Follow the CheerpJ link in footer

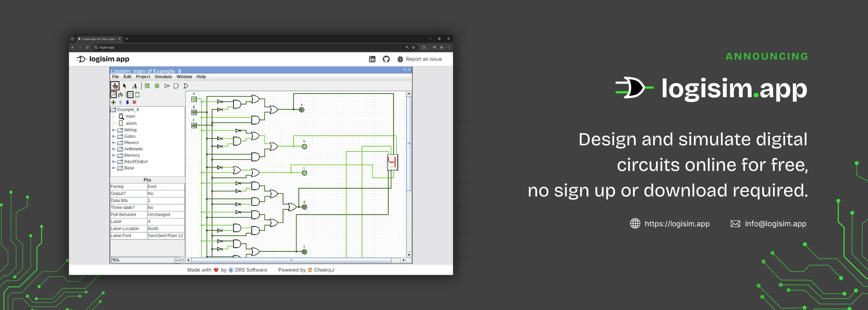pos(324,270)
